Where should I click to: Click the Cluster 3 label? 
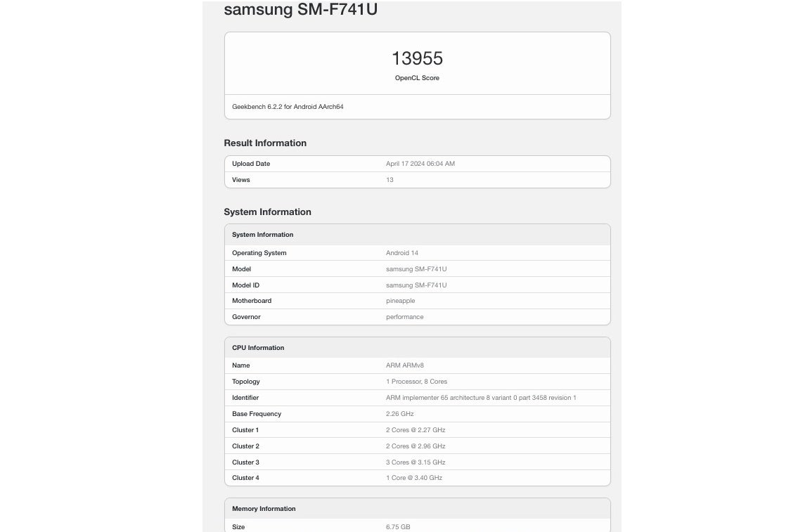click(x=245, y=462)
